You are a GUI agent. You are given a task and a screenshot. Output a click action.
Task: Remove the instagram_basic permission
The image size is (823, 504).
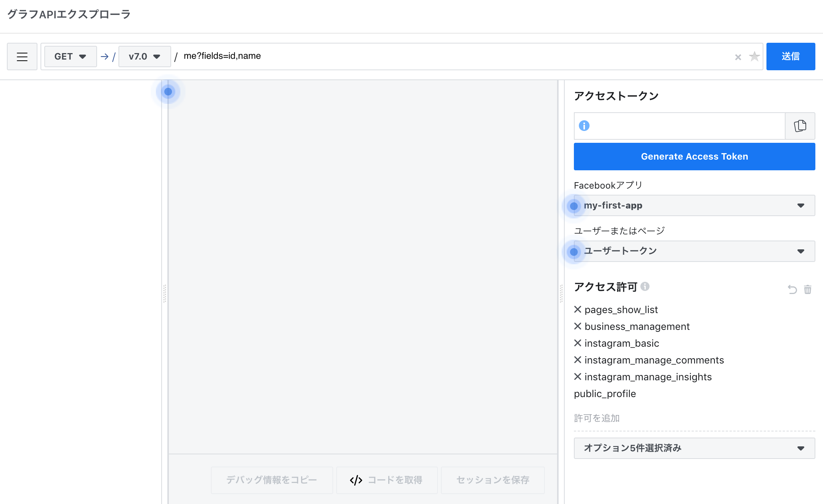[x=577, y=343]
